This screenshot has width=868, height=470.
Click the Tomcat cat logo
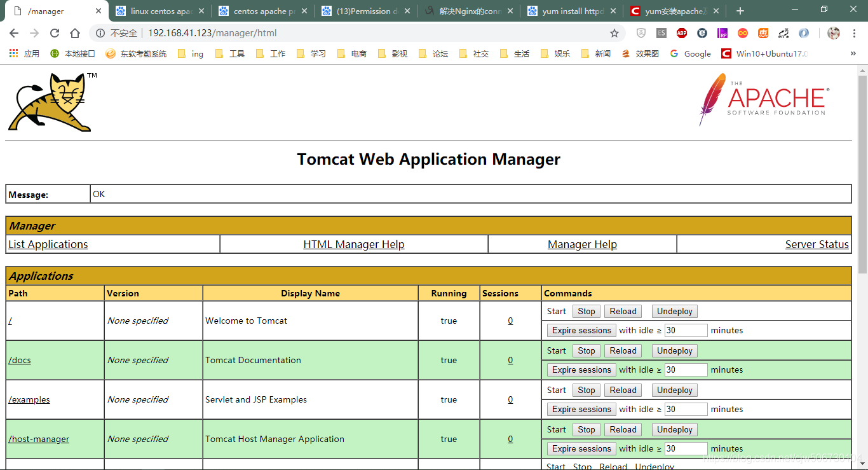tap(51, 102)
